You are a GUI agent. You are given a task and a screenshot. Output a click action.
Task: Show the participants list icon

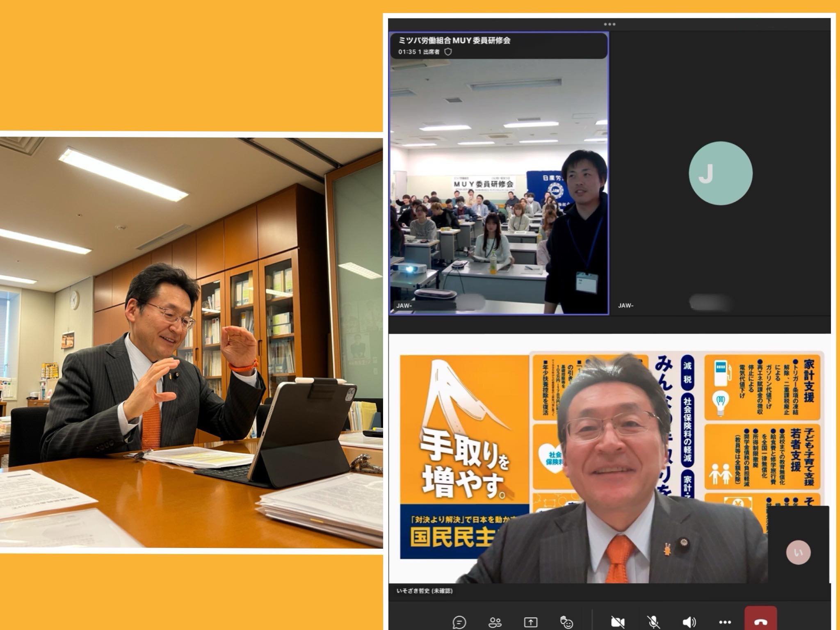pos(495,622)
